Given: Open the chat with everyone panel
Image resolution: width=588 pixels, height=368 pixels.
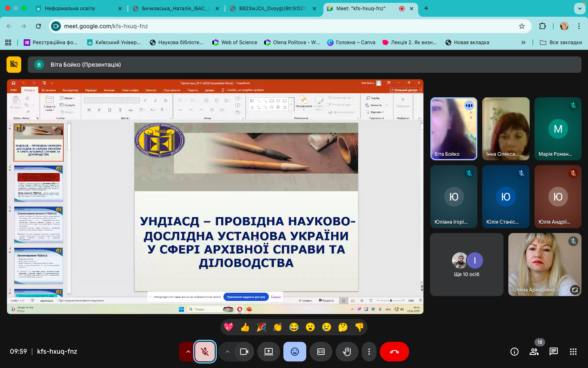Looking at the screenshot, I should pos(553,352).
